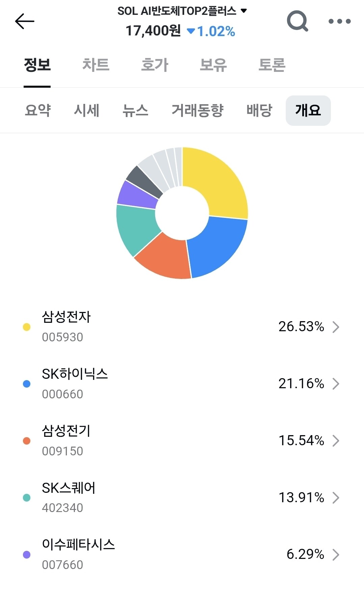Screen dimensions: 364x594
Task: Switch to the 호가 tab
Action: coord(155,64)
